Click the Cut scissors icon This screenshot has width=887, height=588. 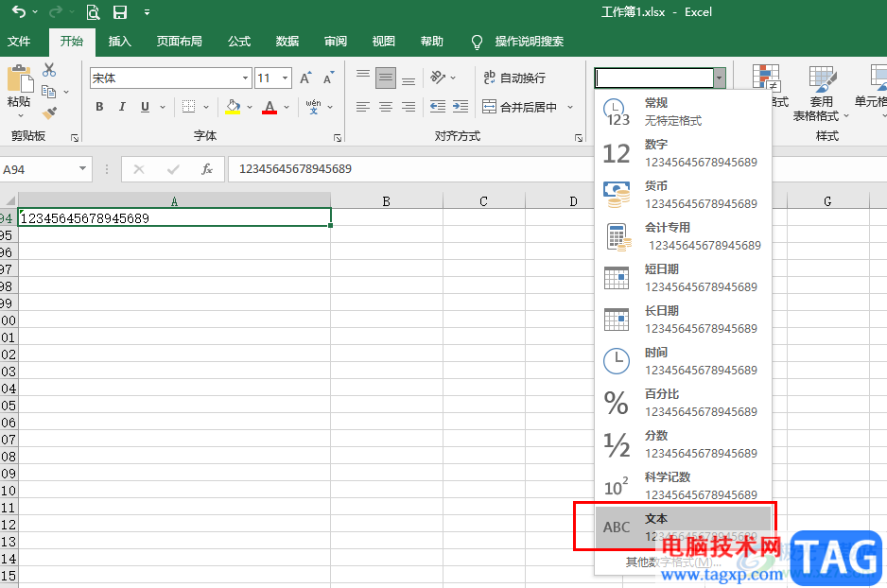click(x=49, y=70)
